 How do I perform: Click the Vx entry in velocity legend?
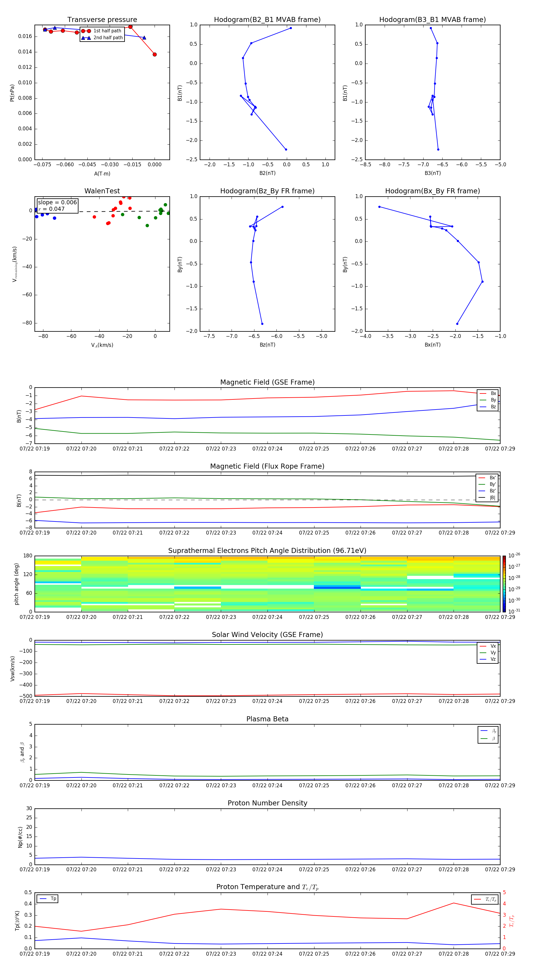coord(488,646)
